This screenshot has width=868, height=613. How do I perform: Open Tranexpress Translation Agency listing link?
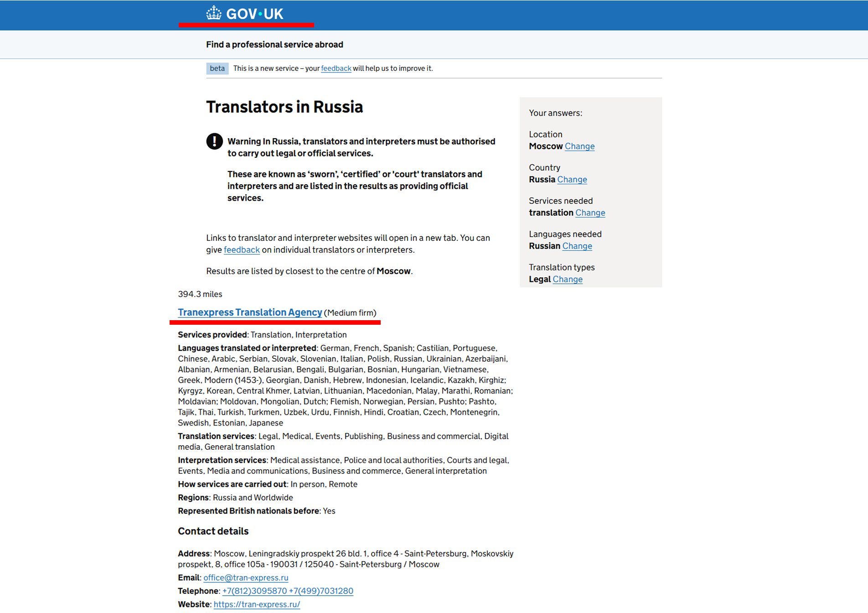point(250,312)
